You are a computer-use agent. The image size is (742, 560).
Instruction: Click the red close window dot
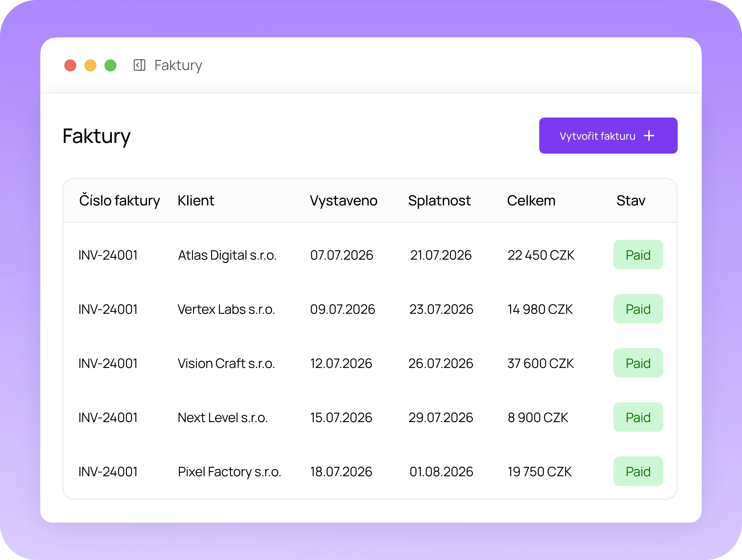(71, 66)
